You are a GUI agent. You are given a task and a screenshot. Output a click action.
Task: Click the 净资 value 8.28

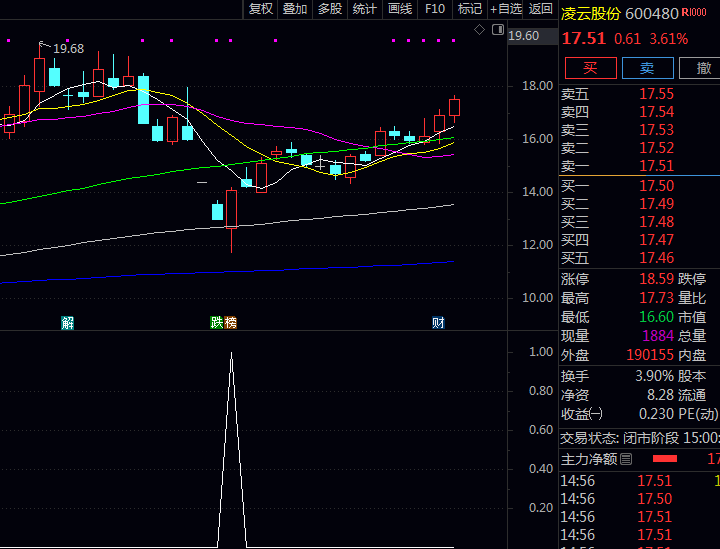point(660,395)
